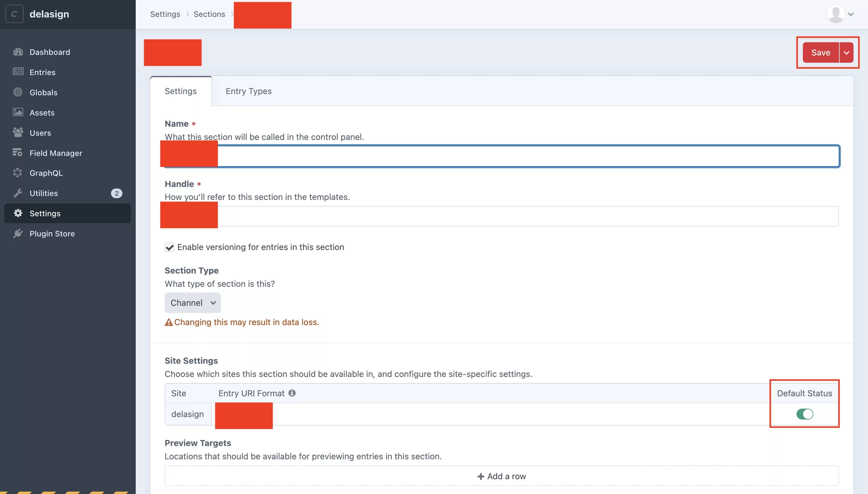Image resolution: width=868 pixels, height=494 pixels.
Task: Click the GraphQL logo icon
Action: (17, 173)
